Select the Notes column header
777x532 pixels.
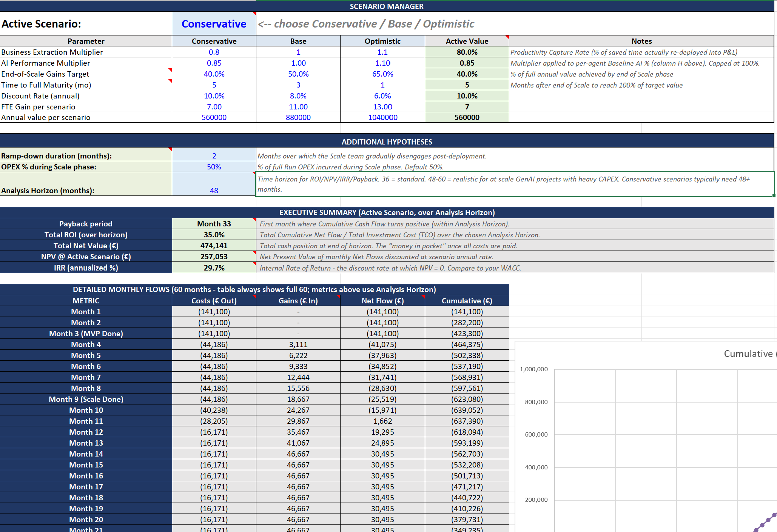(x=641, y=41)
